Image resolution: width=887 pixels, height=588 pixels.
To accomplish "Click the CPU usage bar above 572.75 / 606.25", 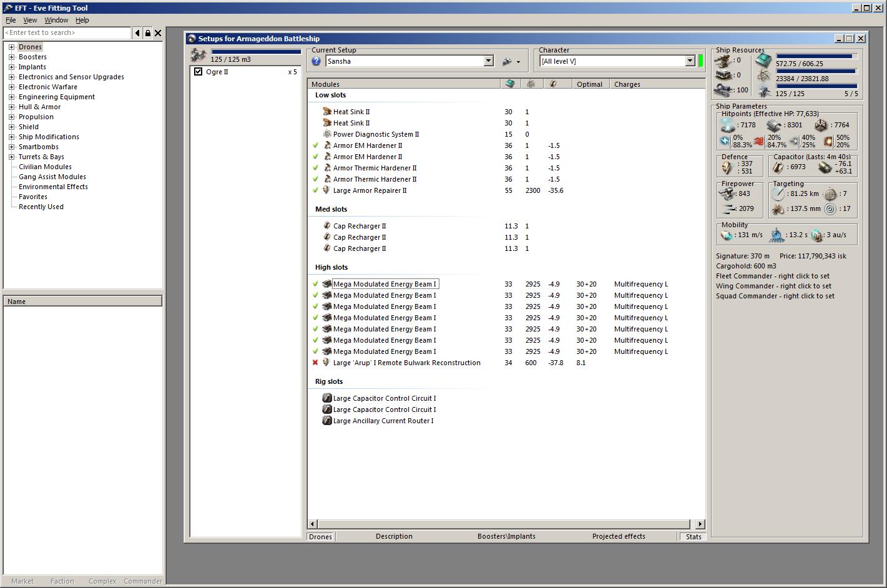I will [x=816, y=56].
